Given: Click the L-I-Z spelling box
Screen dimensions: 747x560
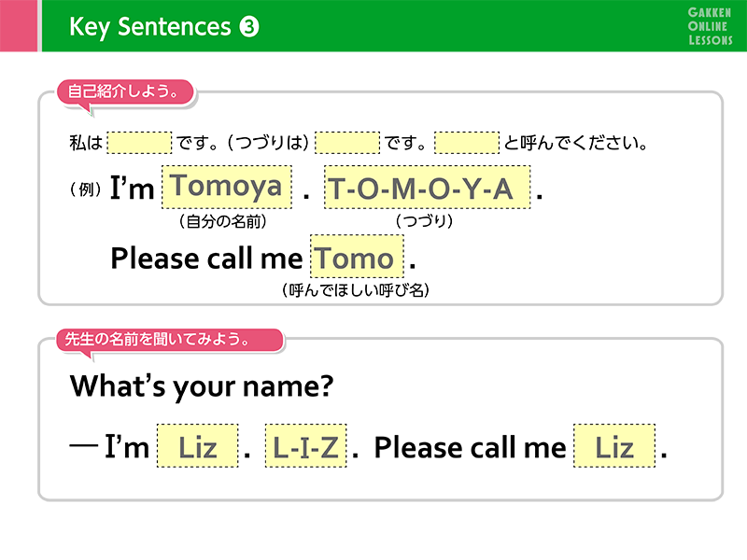Looking at the screenshot, I should coord(305,446).
